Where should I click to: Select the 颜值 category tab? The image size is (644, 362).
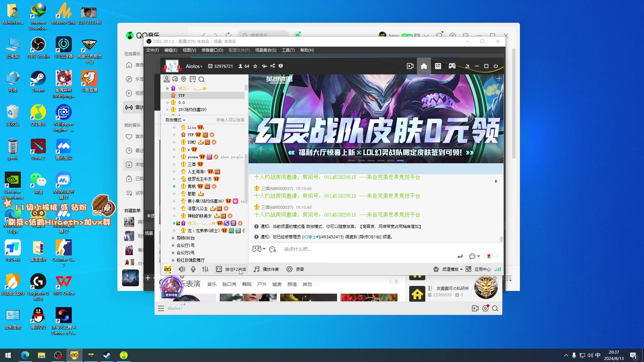(292, 284)
